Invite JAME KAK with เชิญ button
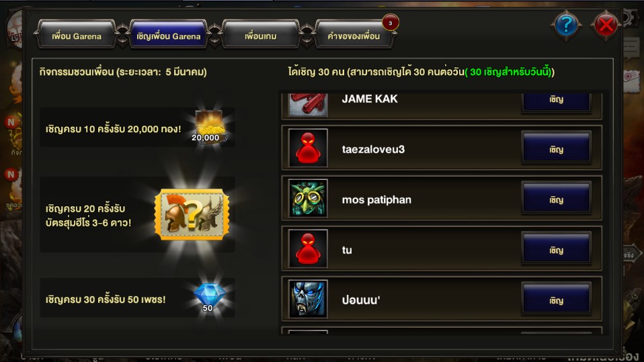The image size is (644, 362). click(556, 101)
